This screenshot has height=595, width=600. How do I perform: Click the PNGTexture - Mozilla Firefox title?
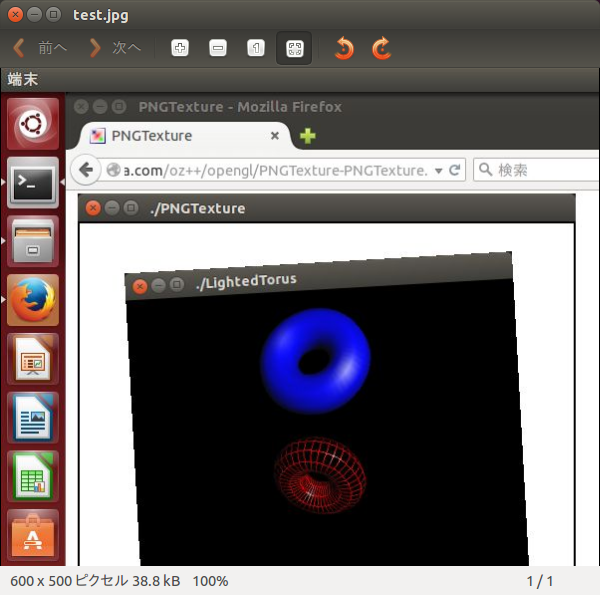point(240,107)
